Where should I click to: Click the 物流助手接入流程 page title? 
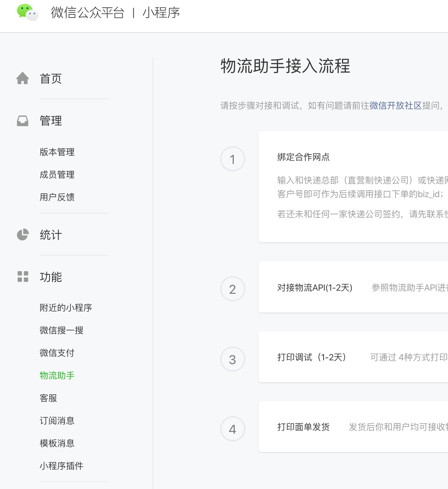click(x=285, y=66)
